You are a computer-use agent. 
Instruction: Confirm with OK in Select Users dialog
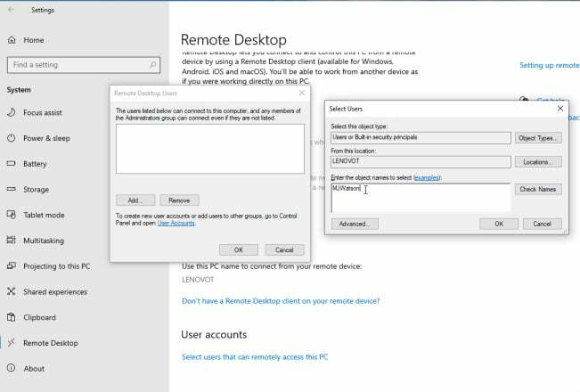coord(499,224)
